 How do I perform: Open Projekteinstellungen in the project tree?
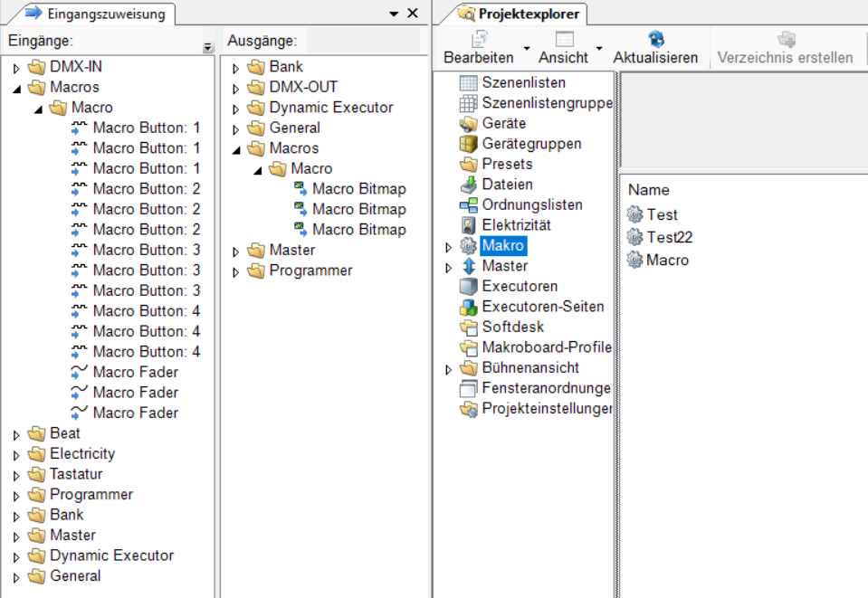[x=547, y=409]
